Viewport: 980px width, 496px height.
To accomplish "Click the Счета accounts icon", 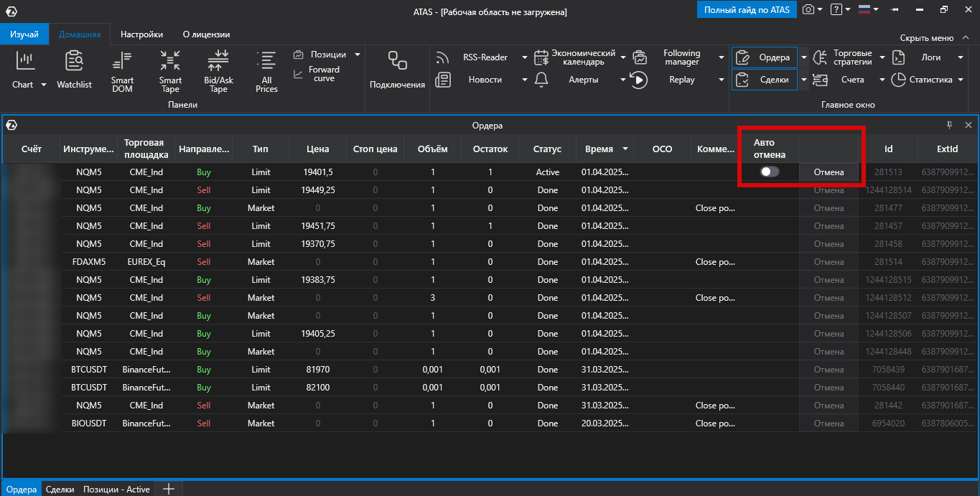I will pyautogui.click(x=820, y=80).
